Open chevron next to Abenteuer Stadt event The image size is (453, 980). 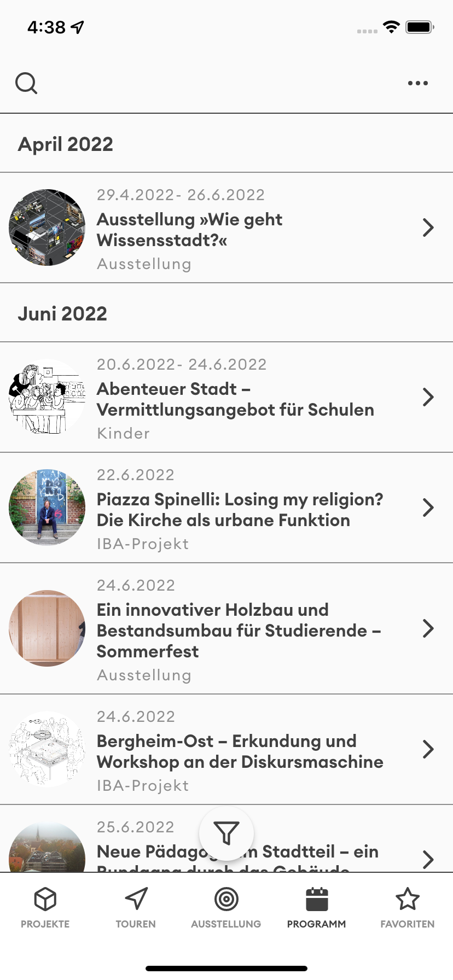tap(428, 397)
